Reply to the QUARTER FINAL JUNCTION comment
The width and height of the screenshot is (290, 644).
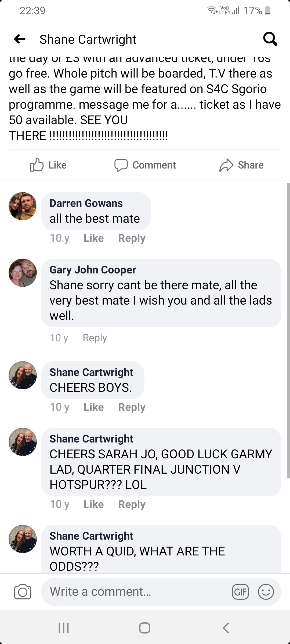point(132,504)
